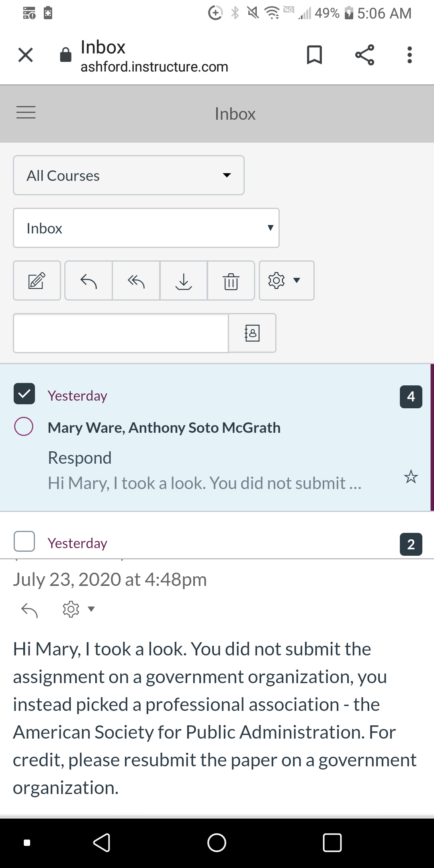The width and height of the screenshot is (434, 868).
Task: Compose a new message with pencil icon
Action: [x=37, y=280]
